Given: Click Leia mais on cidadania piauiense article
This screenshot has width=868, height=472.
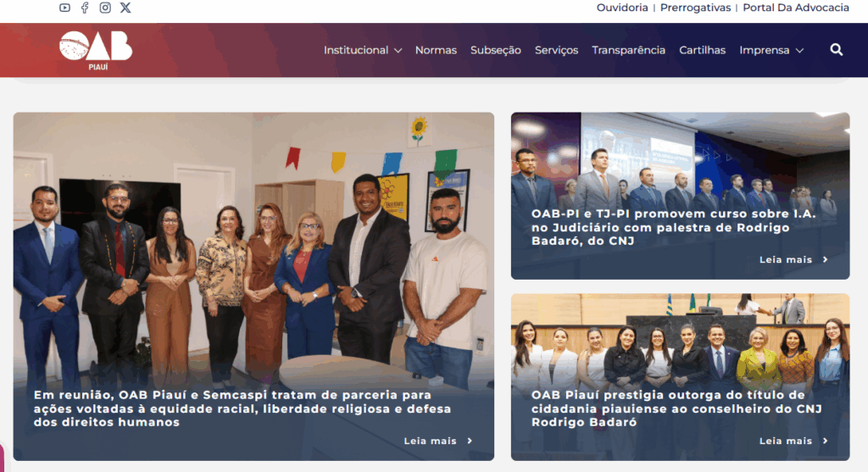Looking at the screenshot, I should coord(786,441).
